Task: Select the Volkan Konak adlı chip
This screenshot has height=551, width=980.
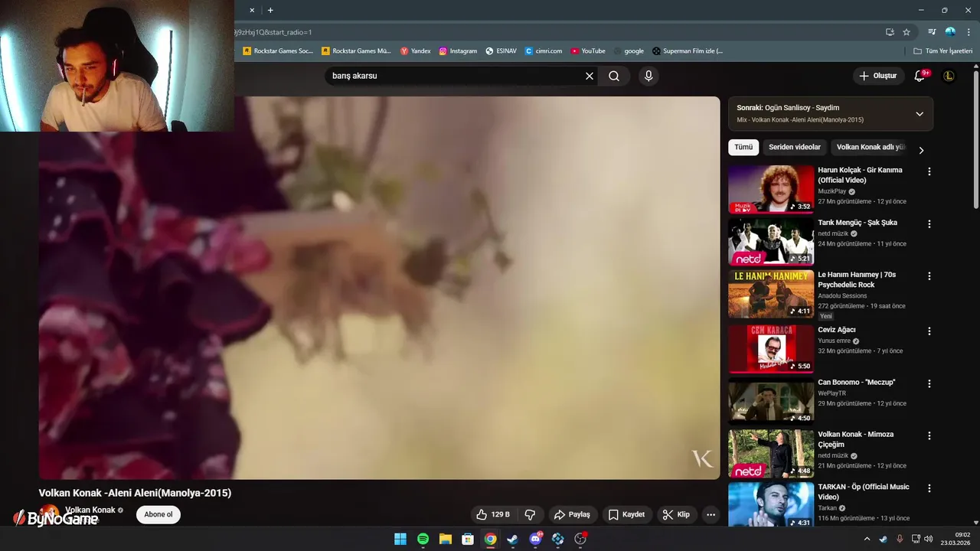Action: [x=871, y=147]
